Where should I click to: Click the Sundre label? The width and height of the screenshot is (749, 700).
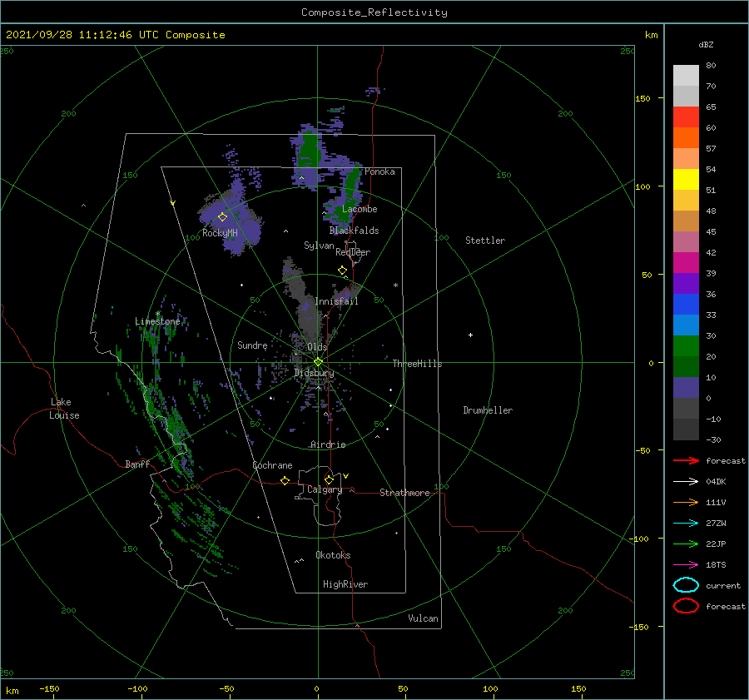point(252,345)
